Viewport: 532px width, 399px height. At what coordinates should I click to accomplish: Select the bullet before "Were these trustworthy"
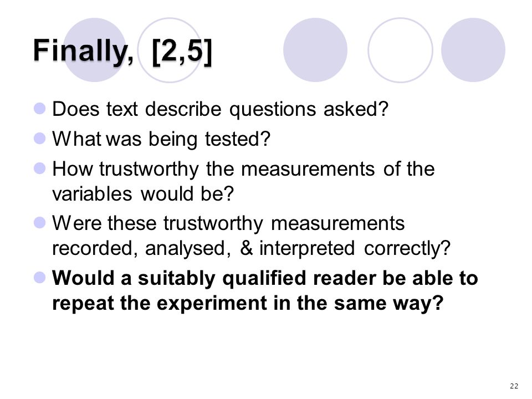coord(40,223)
